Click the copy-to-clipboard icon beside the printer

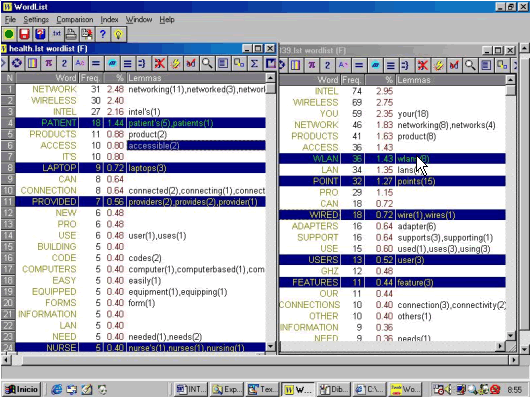point(87,34)
